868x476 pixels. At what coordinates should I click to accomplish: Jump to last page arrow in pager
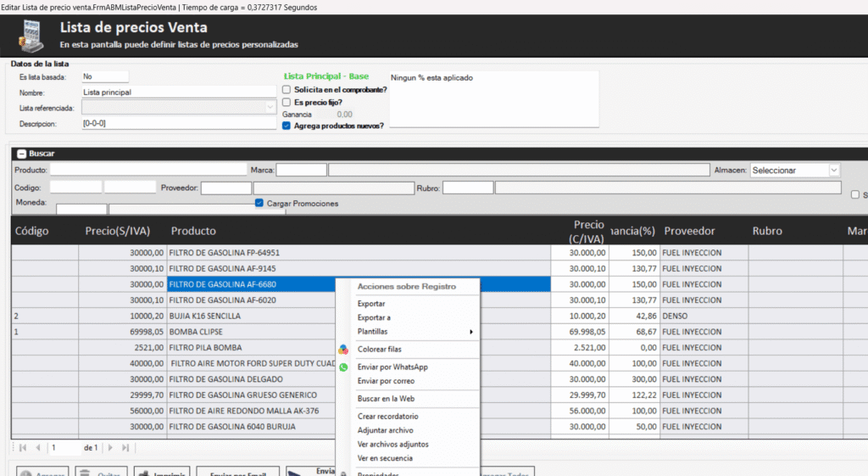point(125,447)
